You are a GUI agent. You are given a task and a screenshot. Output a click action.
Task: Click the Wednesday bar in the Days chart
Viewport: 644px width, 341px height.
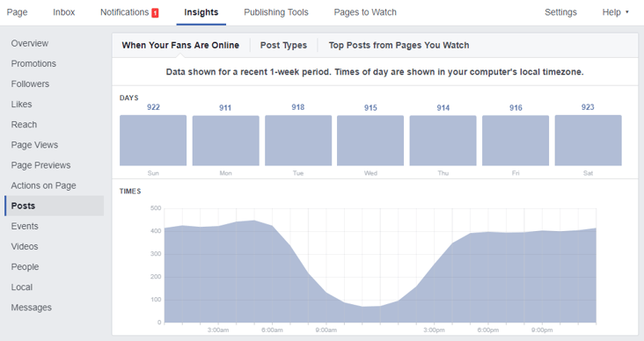click(370, 141)
